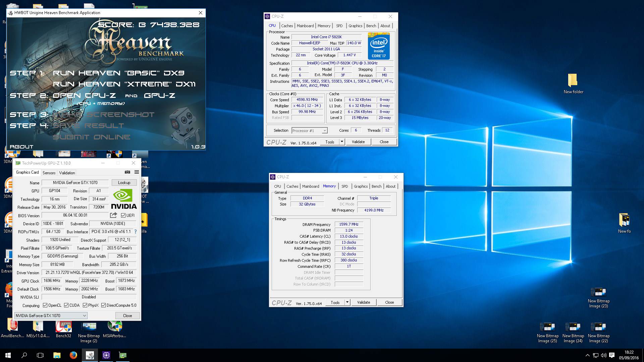The width and height of the screenshot is (644, 362).
Task: Select the ME(v11.0.4 desktop icon
Action: [x=38, y=328]
